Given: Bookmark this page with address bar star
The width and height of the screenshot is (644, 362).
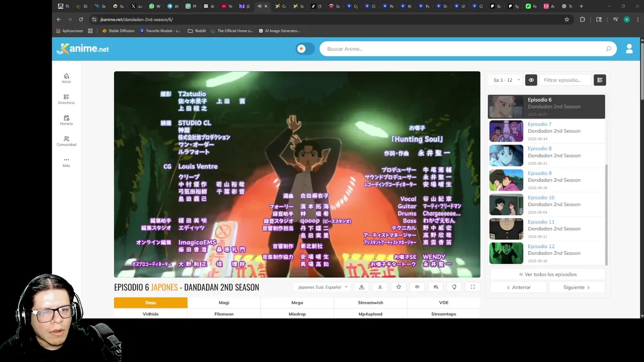Looking at the screenshot, I should click(x=567, y=20).
